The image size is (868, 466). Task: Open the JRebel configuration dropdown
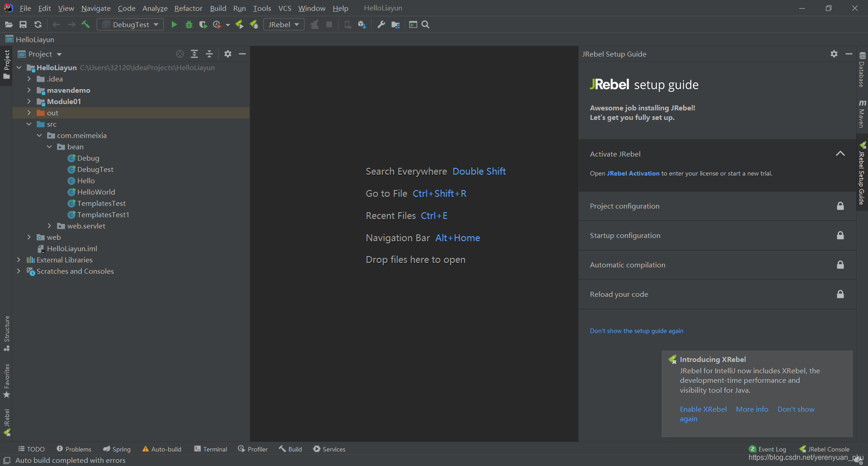click(x=284, y=24)
